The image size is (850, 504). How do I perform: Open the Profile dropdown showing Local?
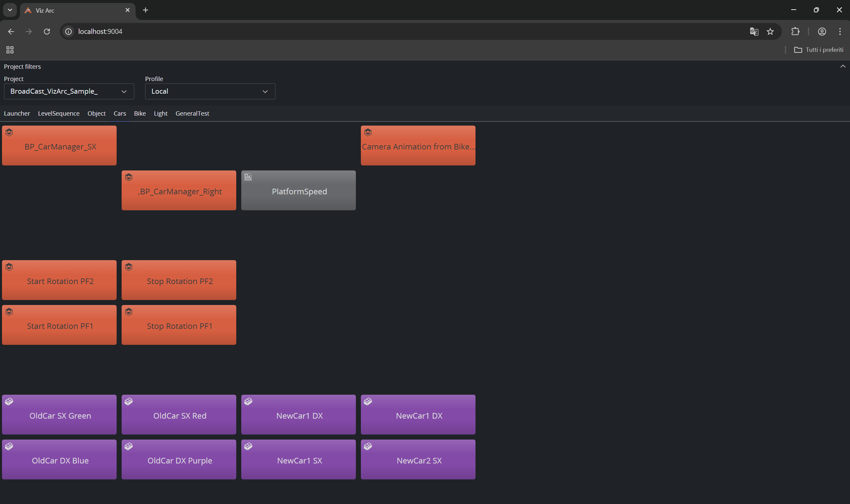pos(210,91)
